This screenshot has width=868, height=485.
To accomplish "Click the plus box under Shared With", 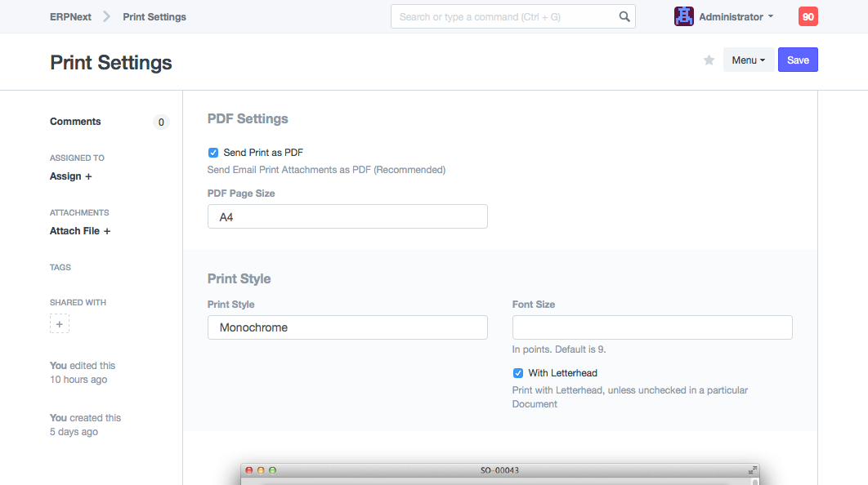I will click(x=60, y=324).
